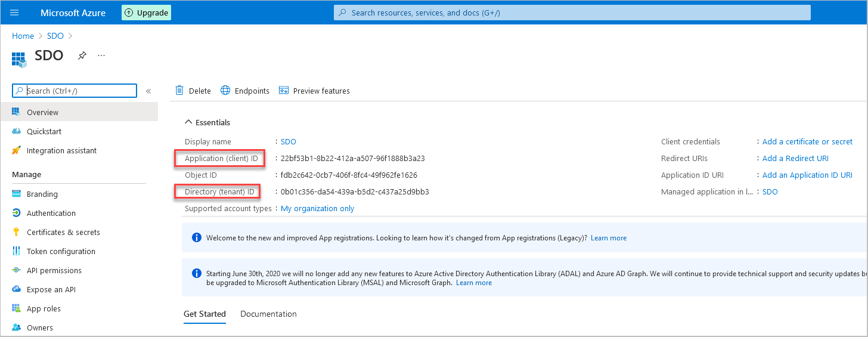Screen dimensions: 868x337
Task: Click the Quickstart cloud icon
Action: (x=16, y=131)
